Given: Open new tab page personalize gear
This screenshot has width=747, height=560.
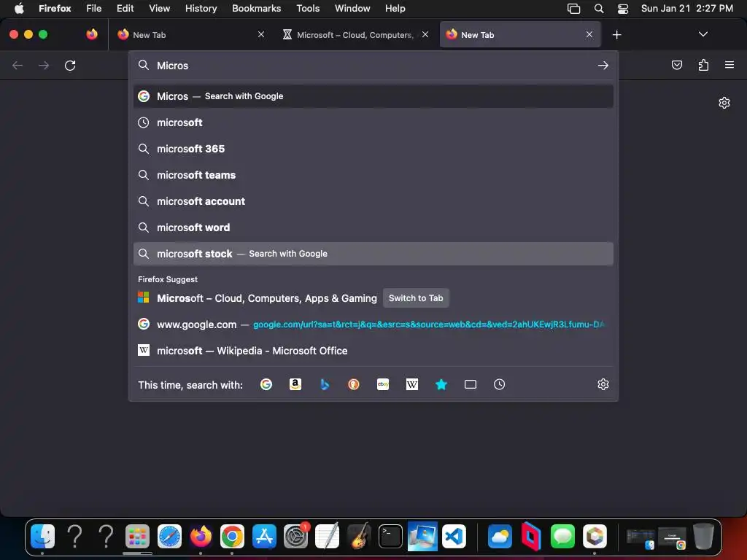Looking at the screenshot, I should tap(724, 103).
